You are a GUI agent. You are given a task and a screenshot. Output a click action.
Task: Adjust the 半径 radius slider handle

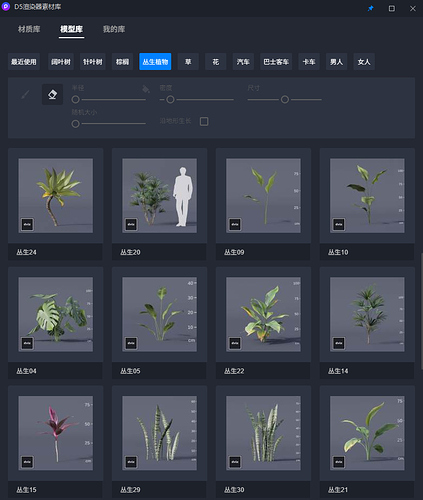click(x=76, y=99)
